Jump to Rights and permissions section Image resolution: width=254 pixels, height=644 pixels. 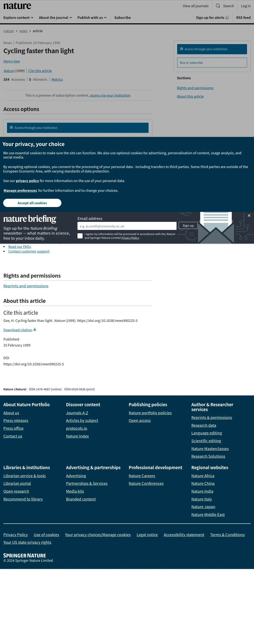(195, 88)
